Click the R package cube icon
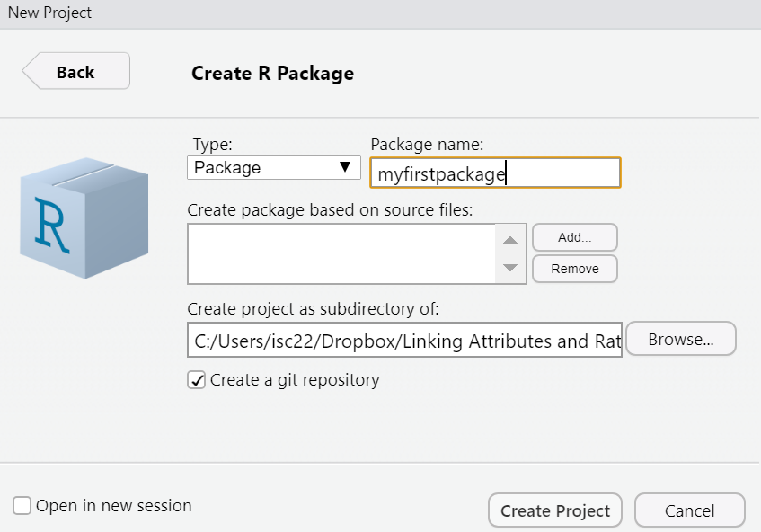The image size is (761, 532). click(x=84, y=217)
